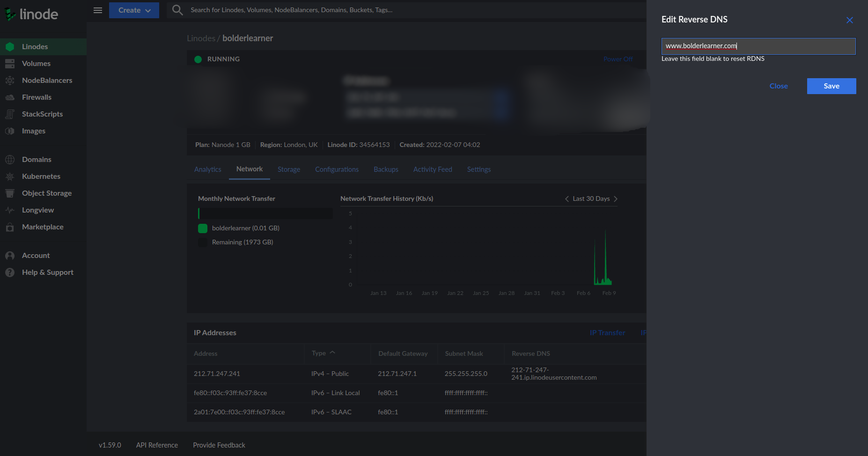
Task: Click the Reverse DNS column header
Action: (531, 353)
